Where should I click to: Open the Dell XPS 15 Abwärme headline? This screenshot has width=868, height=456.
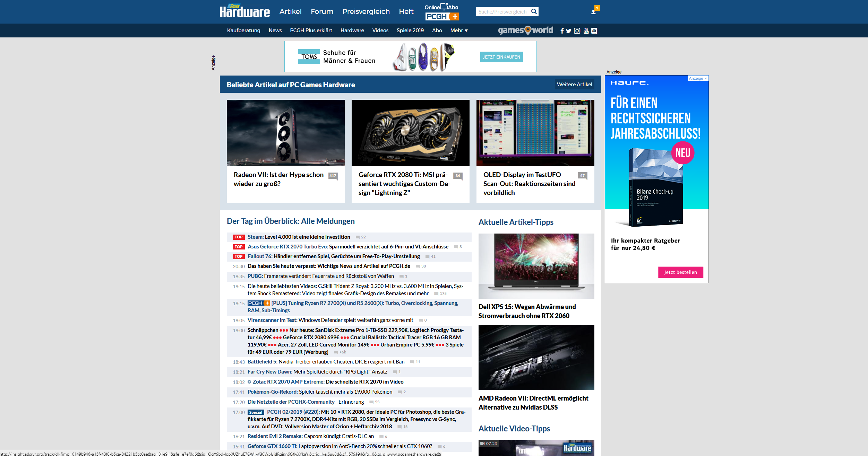pos(527,311)
